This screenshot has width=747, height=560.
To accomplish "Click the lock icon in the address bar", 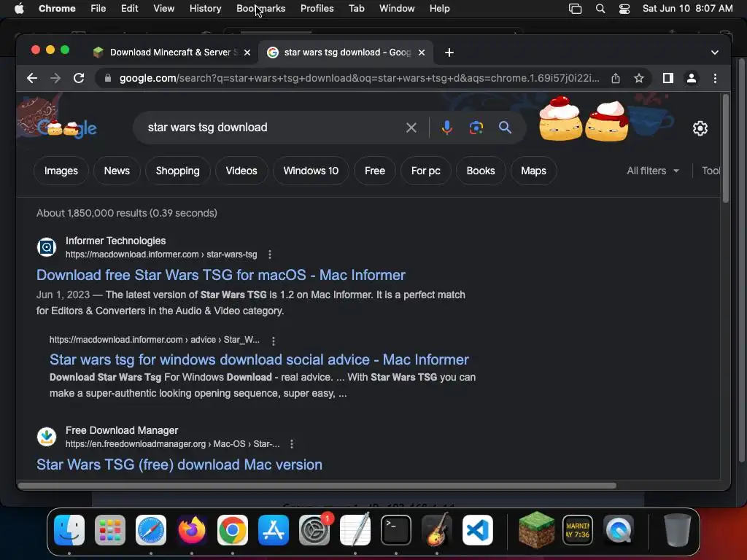I will pyautogui.click(x=108, y=78).
